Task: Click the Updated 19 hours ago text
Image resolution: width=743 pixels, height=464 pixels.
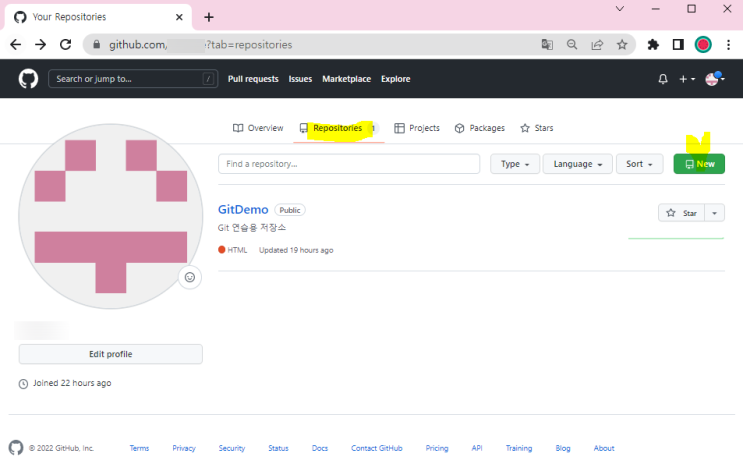Action: coord(296,250)
